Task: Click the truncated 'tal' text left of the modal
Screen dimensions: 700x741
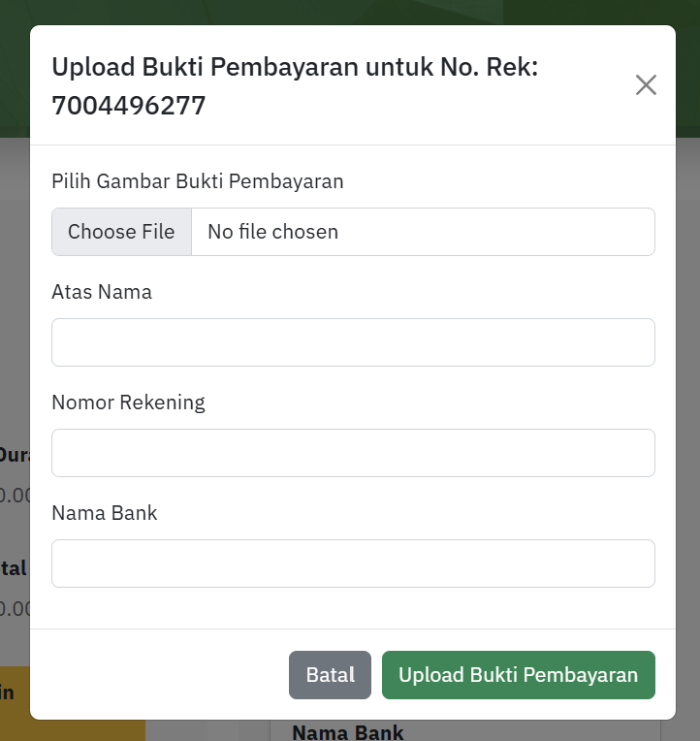Action: coord(14,568)
